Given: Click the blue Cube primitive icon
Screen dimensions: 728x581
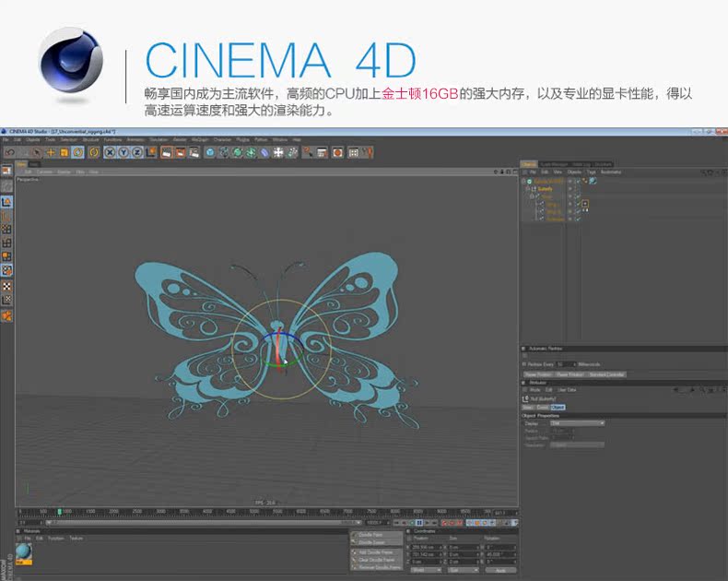Looking at the screenshot, I should click(x=210, y=152).
